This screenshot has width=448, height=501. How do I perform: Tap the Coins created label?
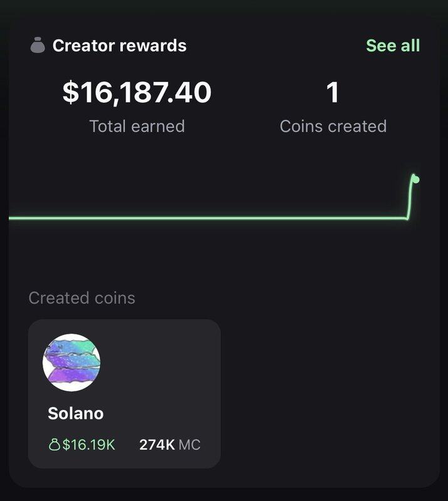(333, 126)
